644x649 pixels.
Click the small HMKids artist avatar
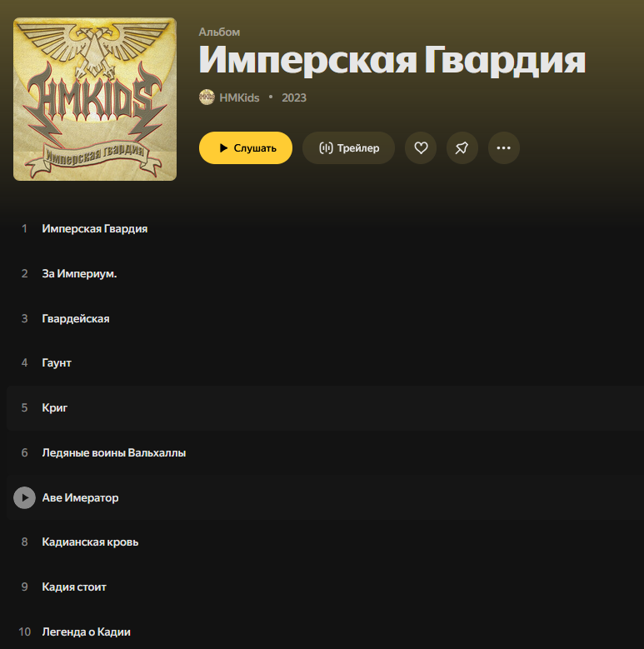207,97
